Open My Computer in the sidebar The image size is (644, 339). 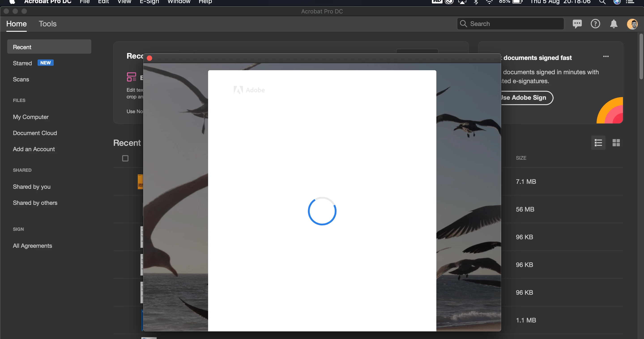click(31, 117)
